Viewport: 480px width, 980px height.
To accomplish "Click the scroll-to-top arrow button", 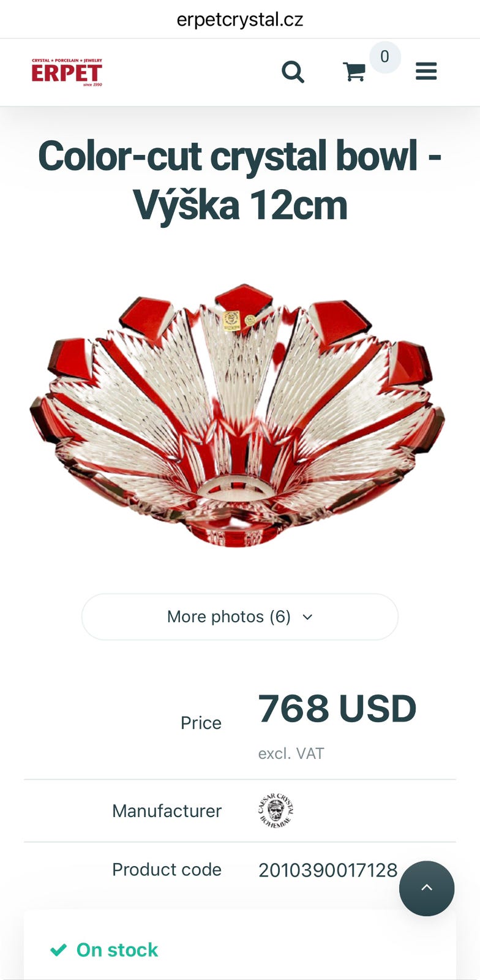I will (x=427, y=888).
